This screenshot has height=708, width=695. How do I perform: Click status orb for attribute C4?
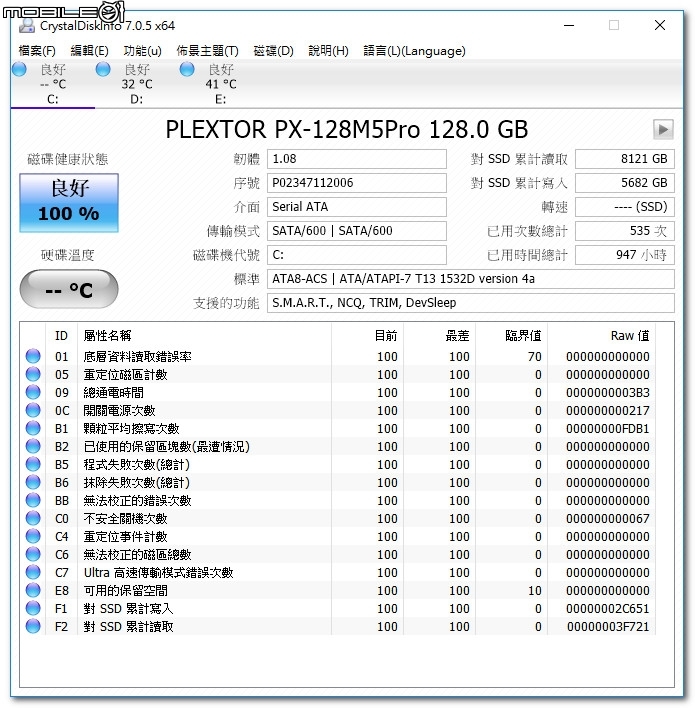pyautogui.click(x=33, y=536)
